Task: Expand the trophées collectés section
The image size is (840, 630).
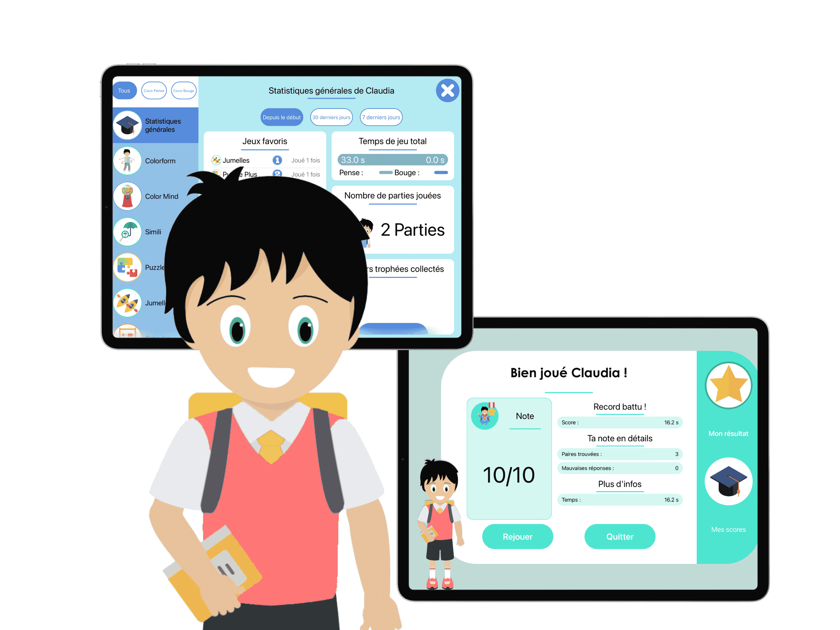Action: pos(393,269)
